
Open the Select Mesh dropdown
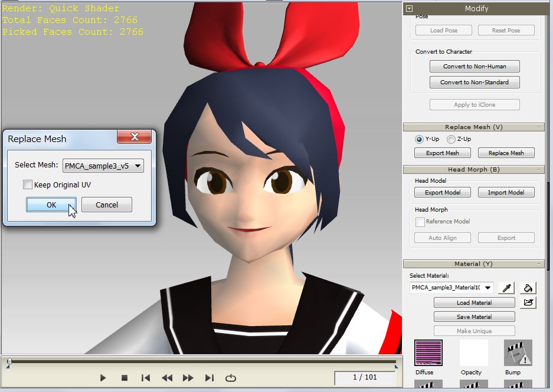[x=103, y=166]
